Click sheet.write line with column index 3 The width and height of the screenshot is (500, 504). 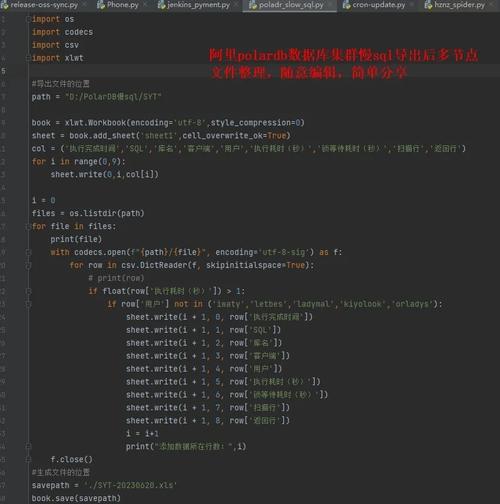tap(208, 356)
